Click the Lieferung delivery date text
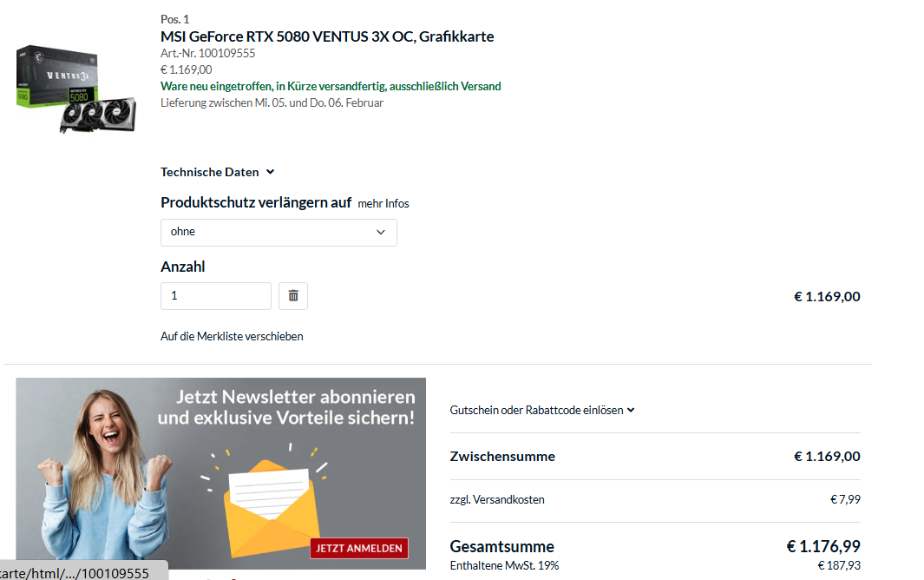The width and height of the screenshot is (924, 580). coord(272,102)
